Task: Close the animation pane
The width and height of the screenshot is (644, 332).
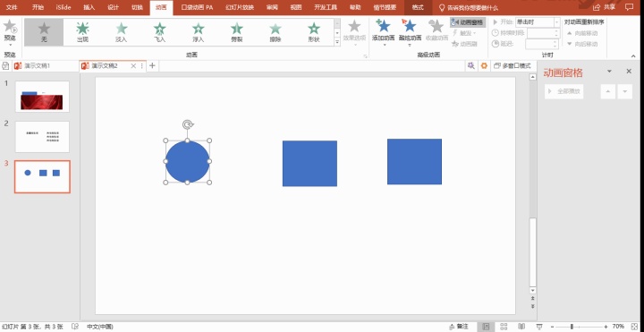Action: pyautogui.click(x=629, y=71)
